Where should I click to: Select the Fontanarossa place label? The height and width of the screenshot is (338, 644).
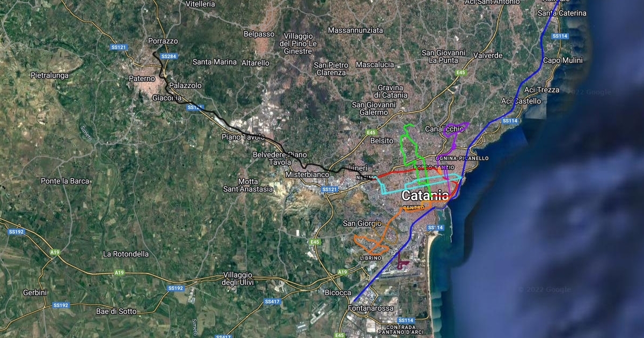(370, 308)
